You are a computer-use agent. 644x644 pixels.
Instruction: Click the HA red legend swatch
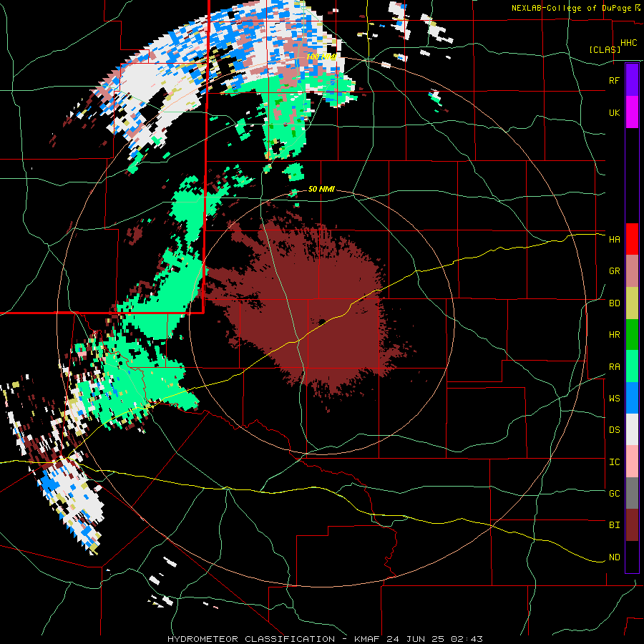[x=632, y=239]
